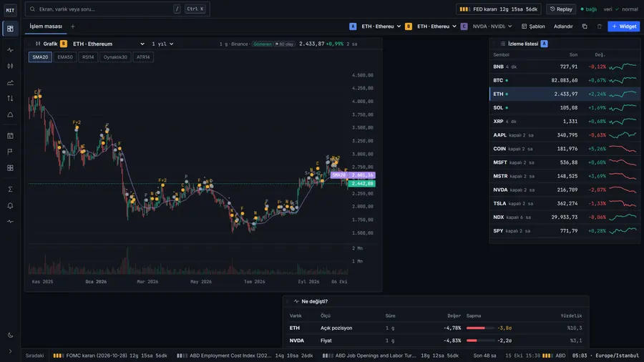Select the NVDA row in watchlist
The width and height of the screenshot is (644, 362).
pos(565,190)
